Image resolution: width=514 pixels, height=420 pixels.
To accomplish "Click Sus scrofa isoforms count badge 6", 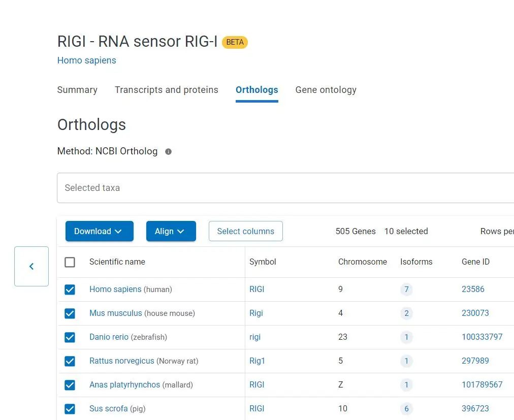I will pyautogui.click(x=406, y=409).
